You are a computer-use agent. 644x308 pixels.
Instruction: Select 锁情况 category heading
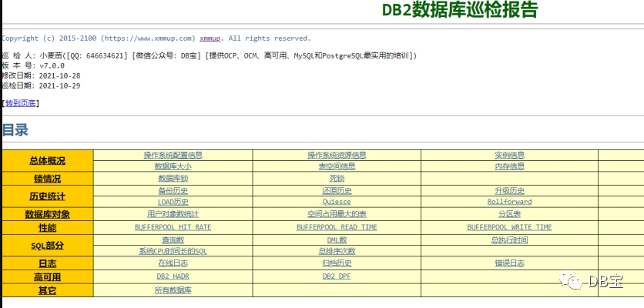click(47, 179)
